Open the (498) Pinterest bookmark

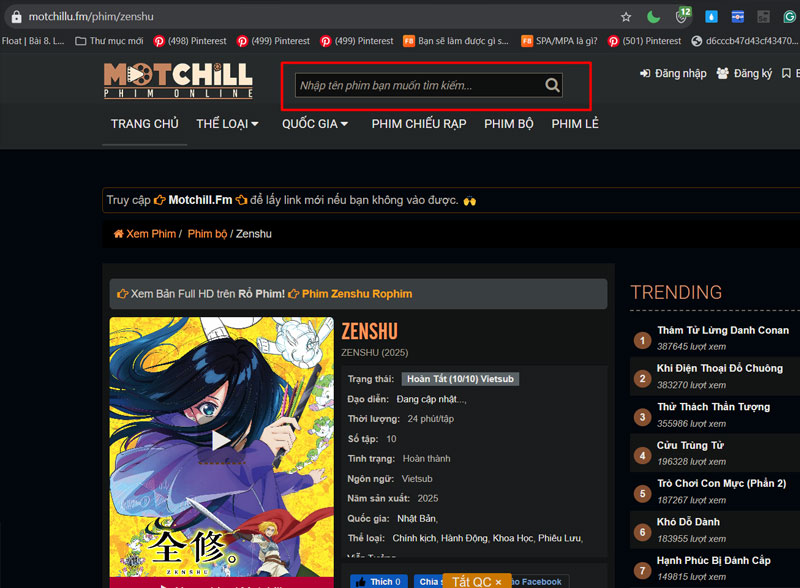(190, 41)
